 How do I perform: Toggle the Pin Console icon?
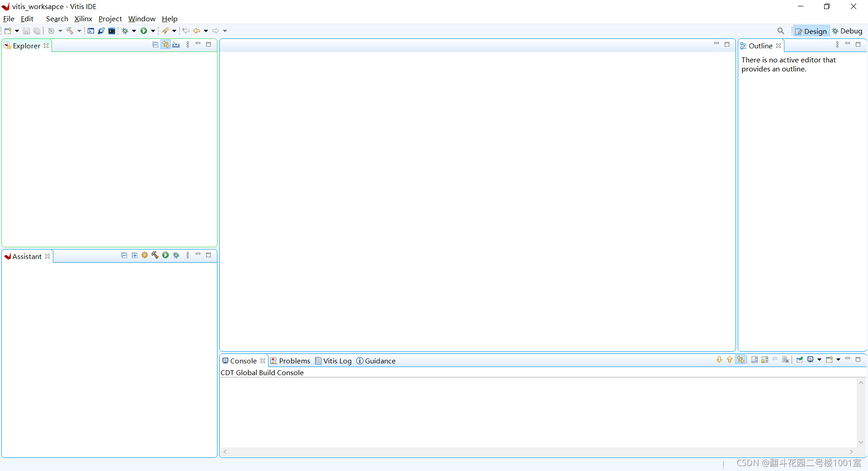click(x=800, y=359)
